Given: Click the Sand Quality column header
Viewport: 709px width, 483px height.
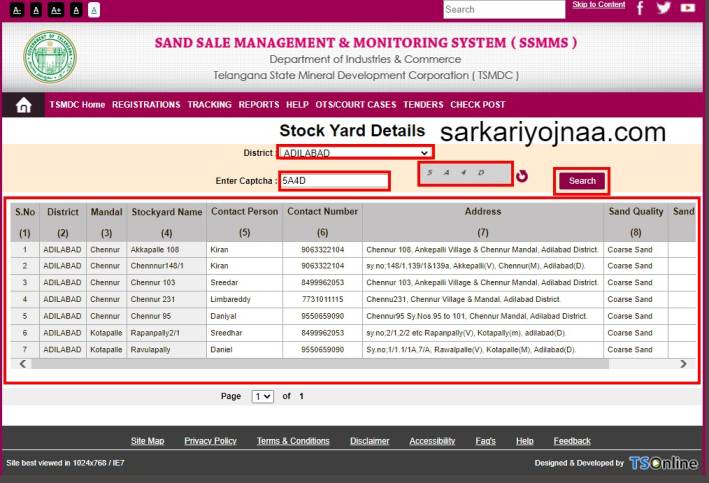Looking at the screenshot, I should tap(636, 222).
